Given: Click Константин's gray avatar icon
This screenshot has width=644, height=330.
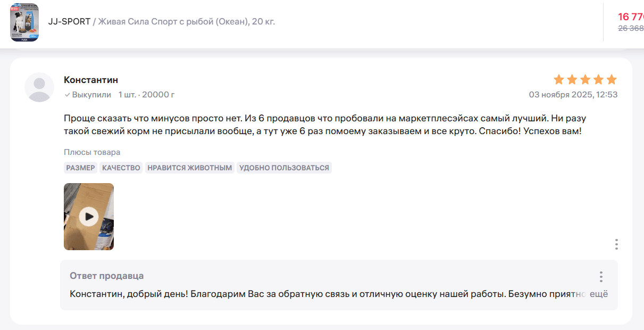Looking at the screenshot, I should tap(39, 87).
